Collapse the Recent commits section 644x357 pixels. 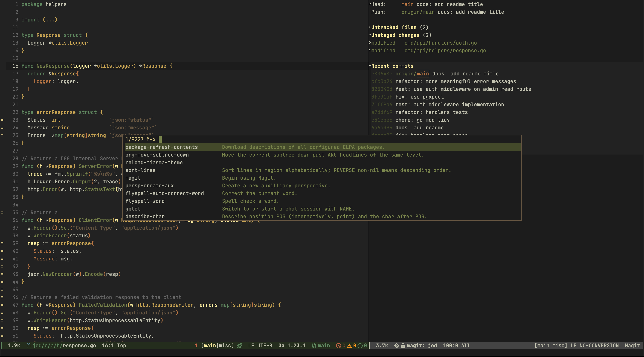(x=370, y=66)
